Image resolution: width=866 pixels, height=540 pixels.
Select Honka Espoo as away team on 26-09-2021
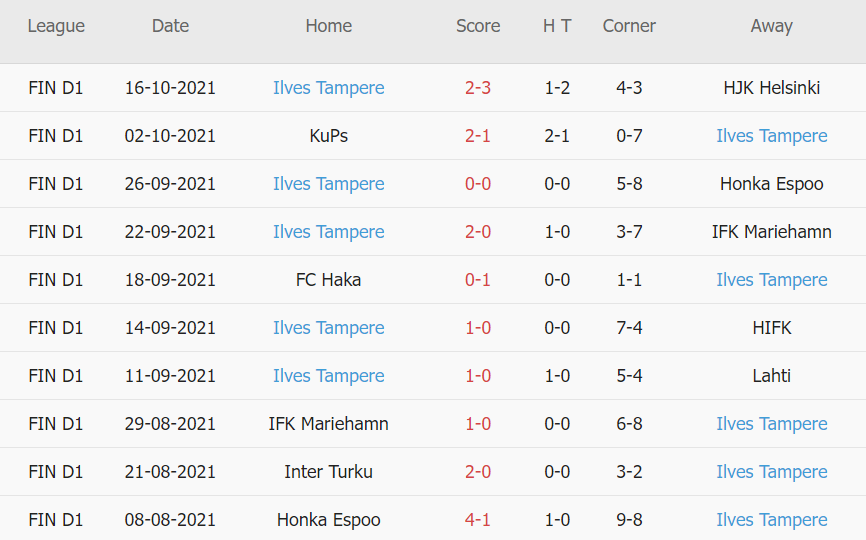pos(771,184)
